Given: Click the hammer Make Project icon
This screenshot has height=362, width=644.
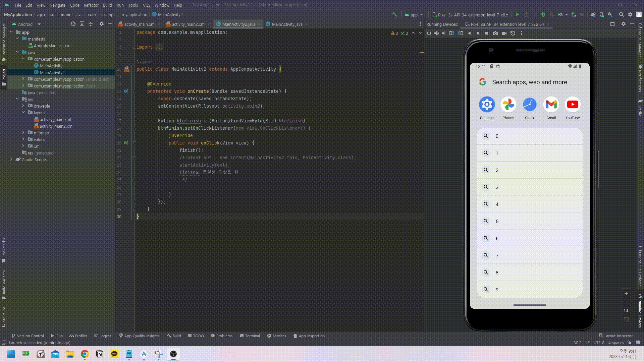Looking at the screenshot, I should 394,14.
